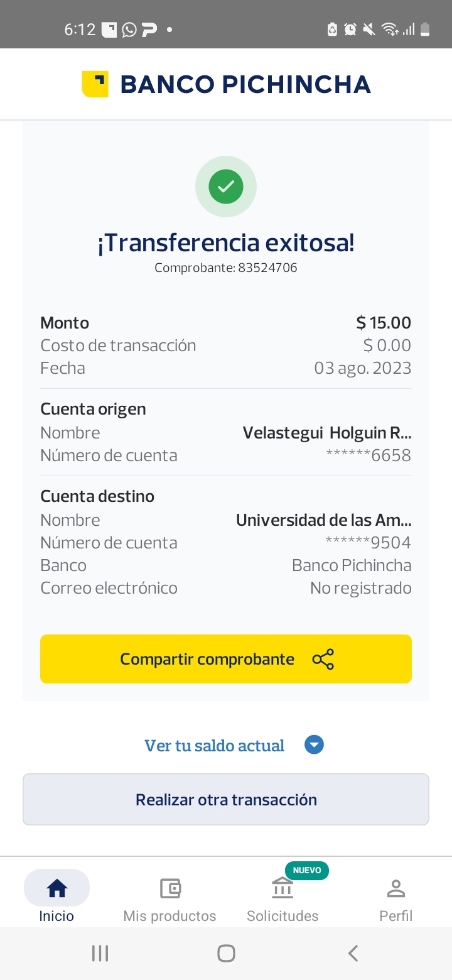Expand balance with the blue arrow
This screenshot has height=980, width=452.
pos(314,746)
